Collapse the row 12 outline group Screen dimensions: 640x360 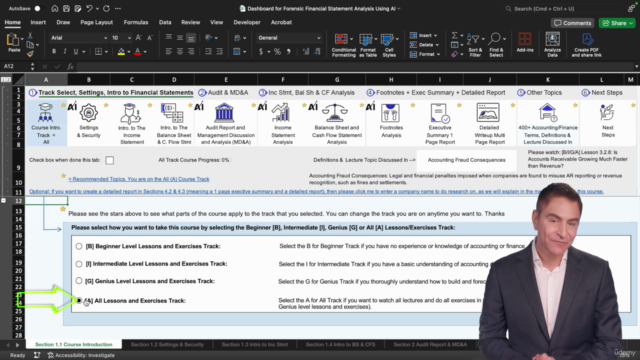pos(3,200)
